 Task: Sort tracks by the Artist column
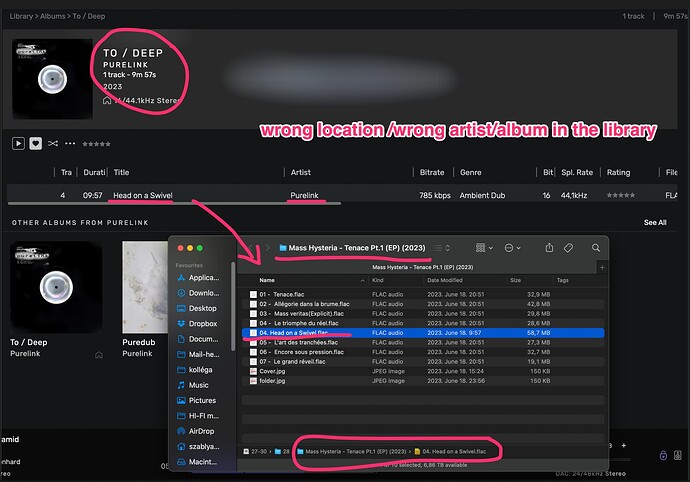(x=301, y=173)
